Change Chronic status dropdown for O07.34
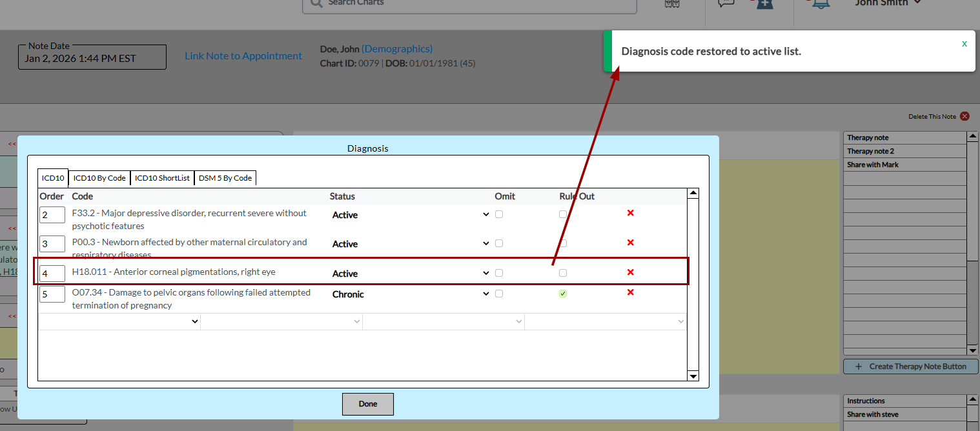This screenshot has width=980, height=431. click(x=411, y=294)
